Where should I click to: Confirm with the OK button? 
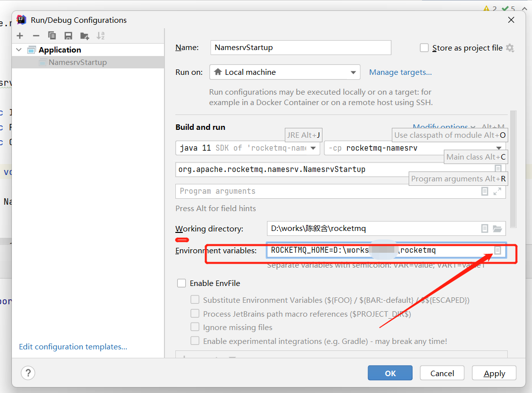(x=390, y=373)
